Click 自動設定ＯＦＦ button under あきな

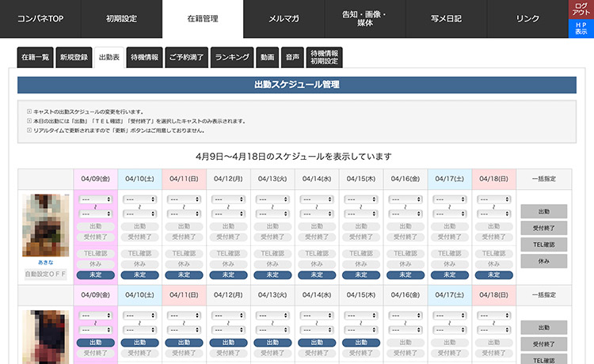[x=45, y=274]
